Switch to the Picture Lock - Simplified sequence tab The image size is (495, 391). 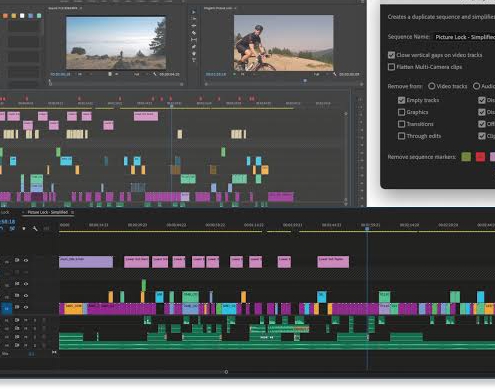[47, 212]
